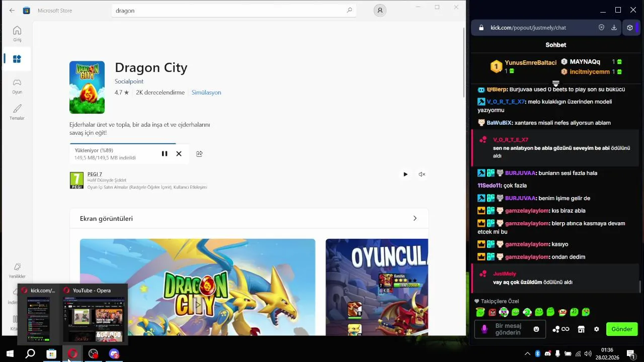Open the Store user profile icon
Screen dimensions: 644x362
(380, 10)
